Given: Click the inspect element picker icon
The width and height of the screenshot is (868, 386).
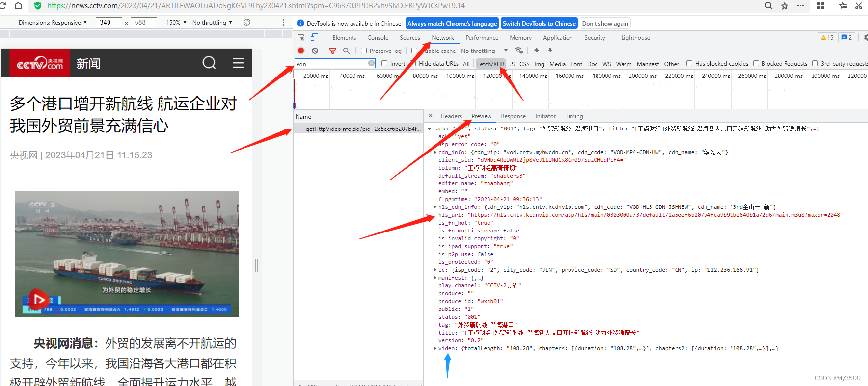Looking at the screenshot, I should coord(301,37).
